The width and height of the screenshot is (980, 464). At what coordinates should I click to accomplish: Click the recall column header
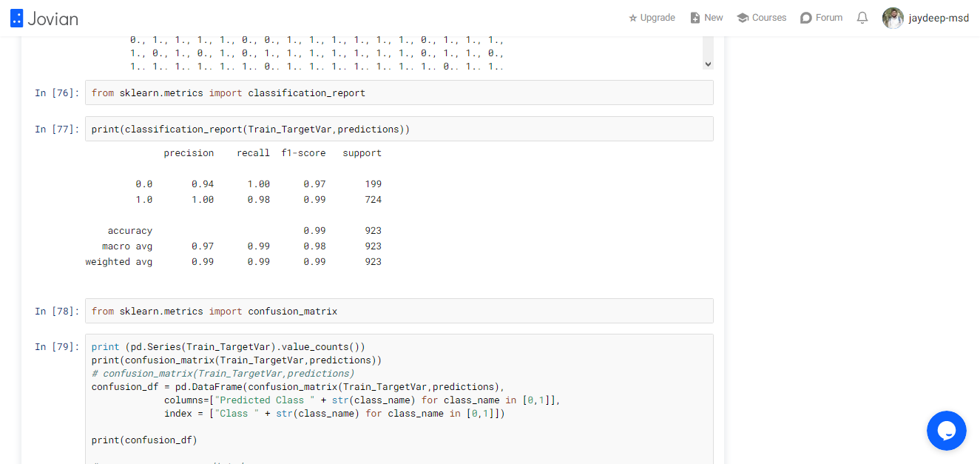pyautogui.click(x=253, y=153)
